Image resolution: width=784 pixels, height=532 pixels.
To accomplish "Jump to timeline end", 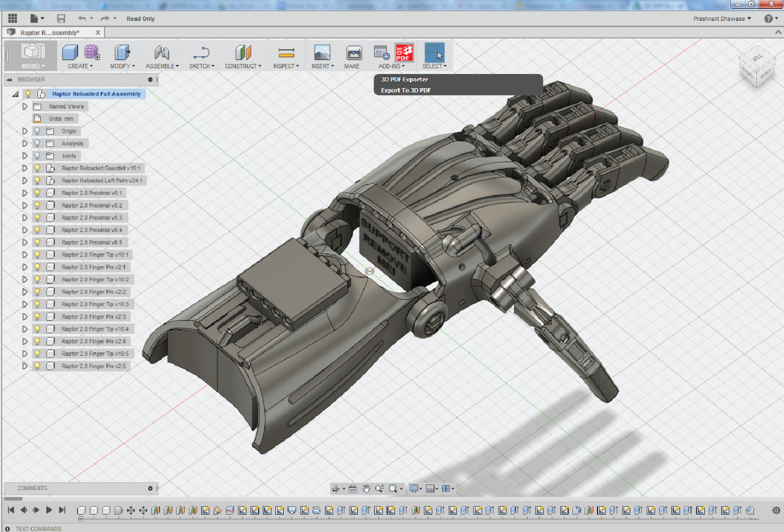I will tap(62, 510).
